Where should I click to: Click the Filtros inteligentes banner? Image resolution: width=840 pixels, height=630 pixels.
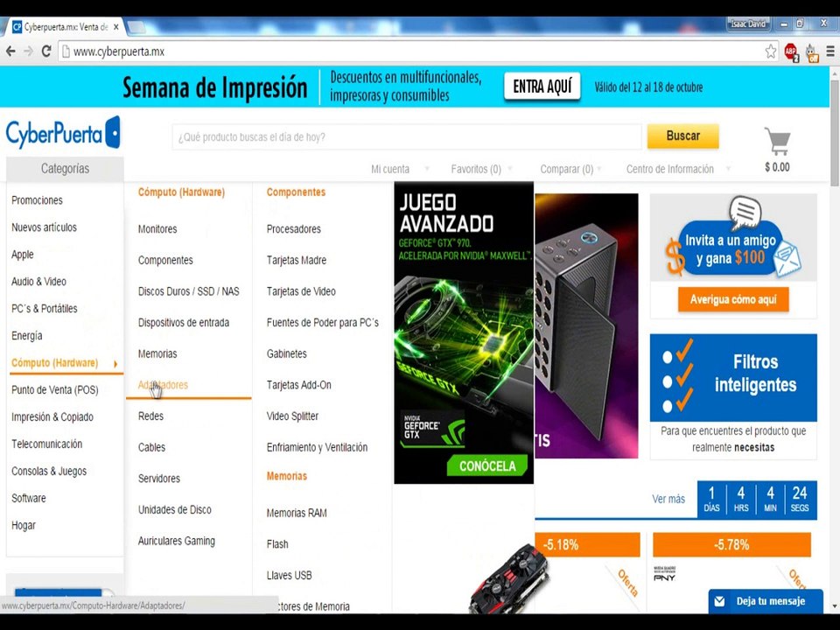pyautogui.click(x=733, y=378)
